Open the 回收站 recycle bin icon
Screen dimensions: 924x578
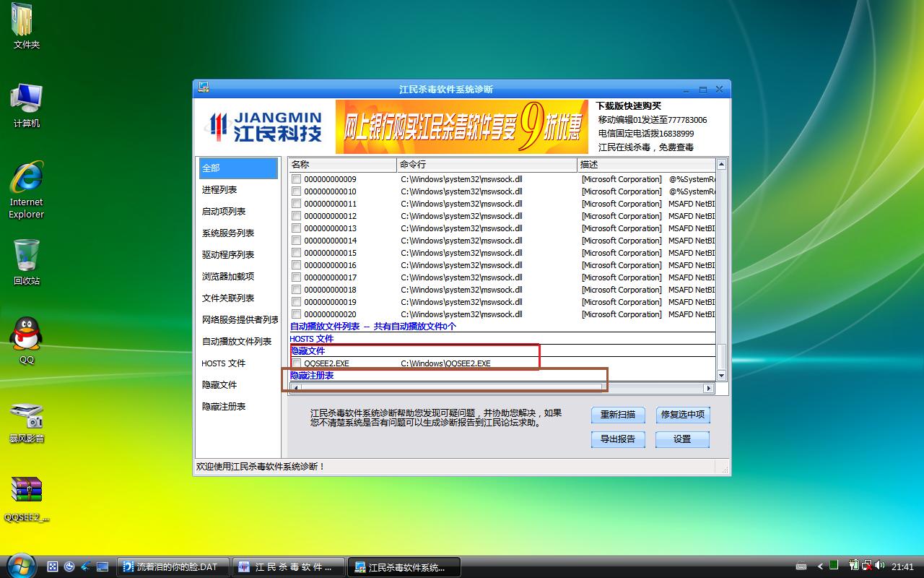coord(26,262)
